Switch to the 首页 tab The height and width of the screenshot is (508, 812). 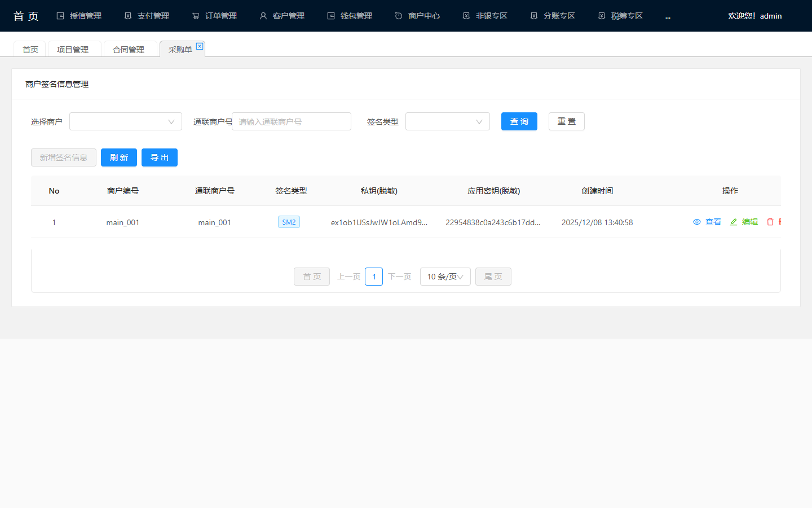[30, 50]
